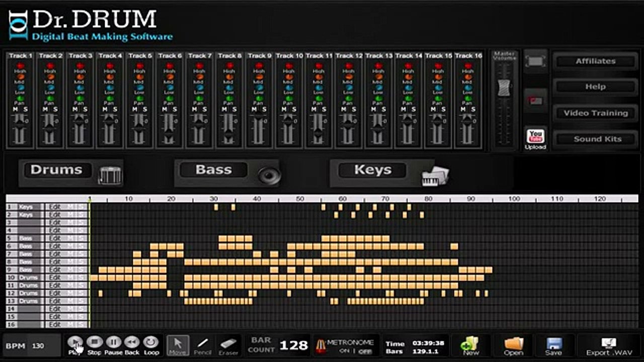The width and height of the screenshot is (644, 362).
Task: Open Sound Kits
Action: (x=596, y=139)
